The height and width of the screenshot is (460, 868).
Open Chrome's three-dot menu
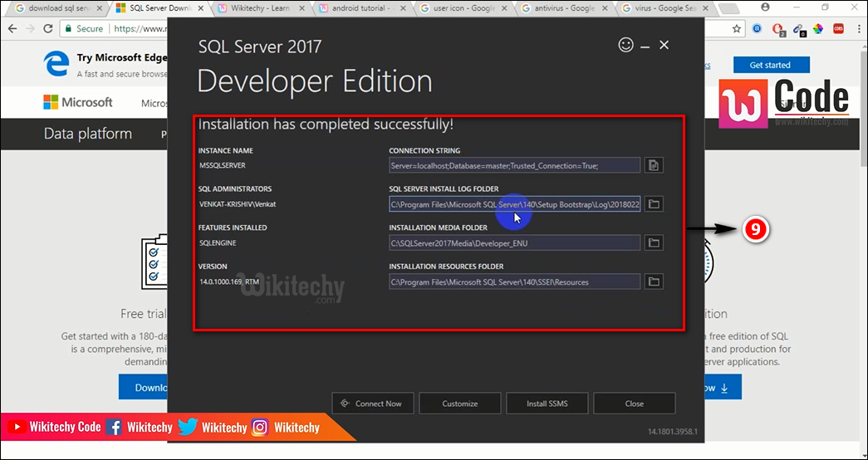point(857,28)
